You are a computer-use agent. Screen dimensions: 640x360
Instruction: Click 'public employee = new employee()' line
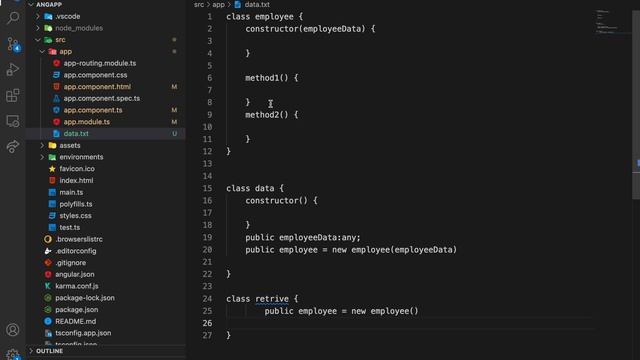tap(341, 311)
